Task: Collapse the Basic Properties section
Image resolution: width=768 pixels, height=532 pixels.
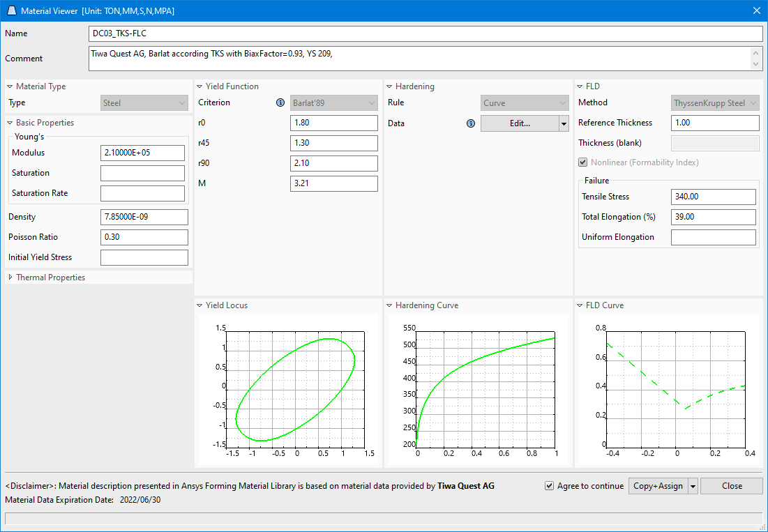Action: click(x=8, y=123)
